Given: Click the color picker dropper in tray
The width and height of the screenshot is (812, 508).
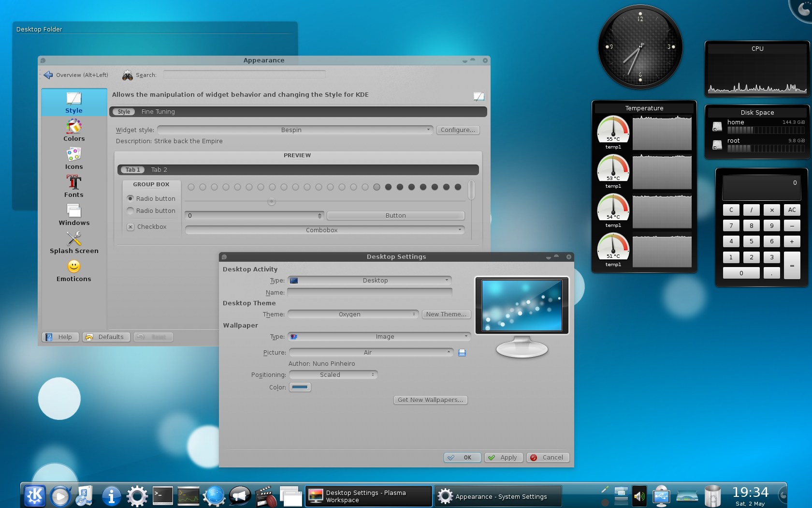Looking at the screenshot, I should coord(605,490).
